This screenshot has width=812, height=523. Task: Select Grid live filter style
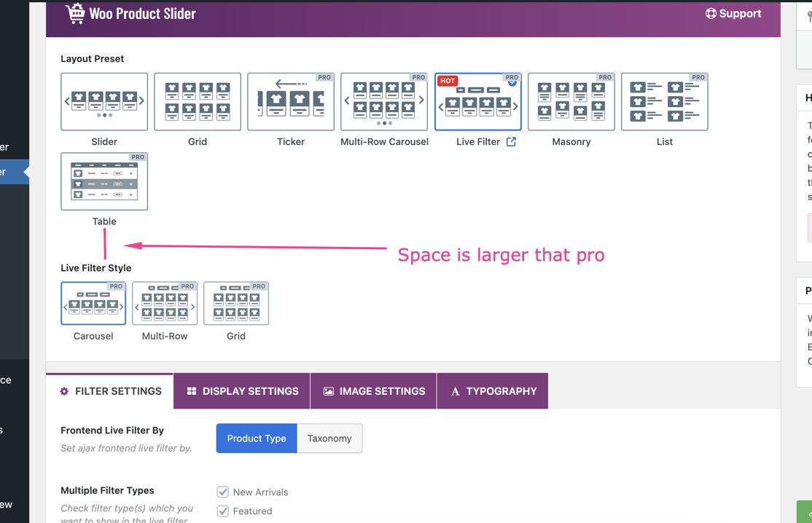[x=236, y=304]
